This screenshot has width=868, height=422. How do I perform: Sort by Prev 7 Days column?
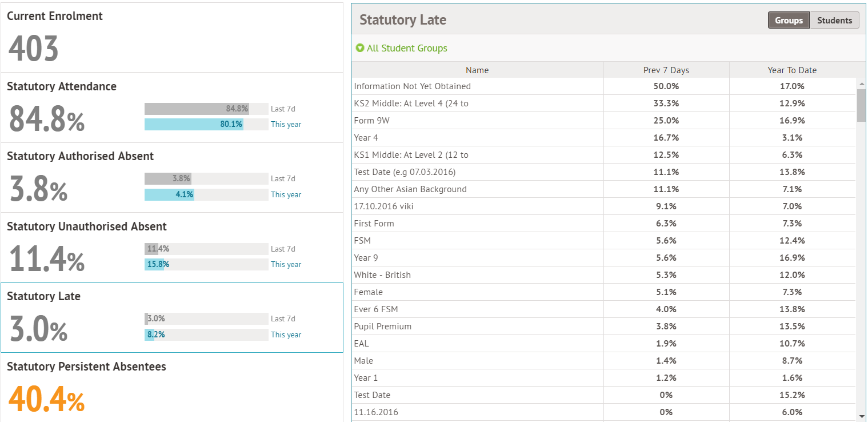pyautogui.click(x=666, y=70)
